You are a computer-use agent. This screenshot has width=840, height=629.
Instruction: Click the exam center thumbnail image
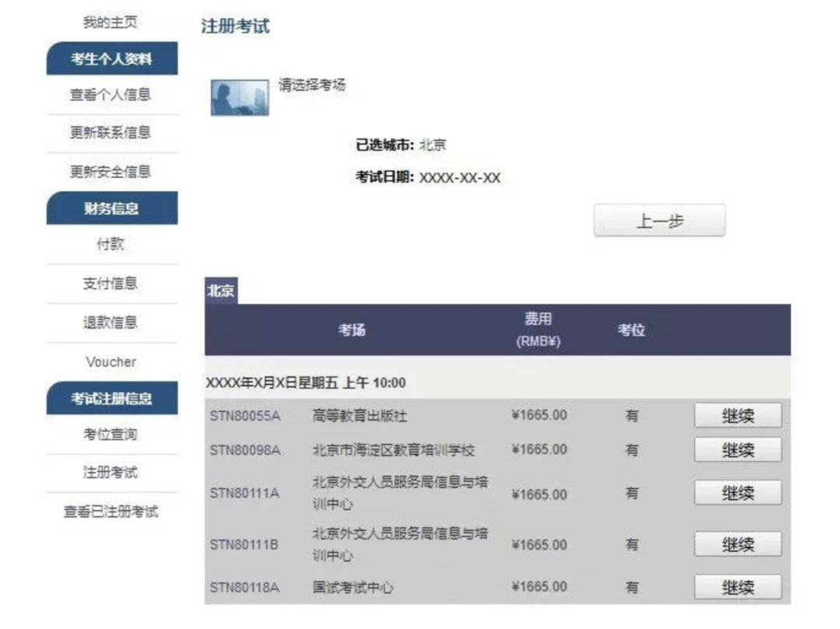click(x=240, y=97)
